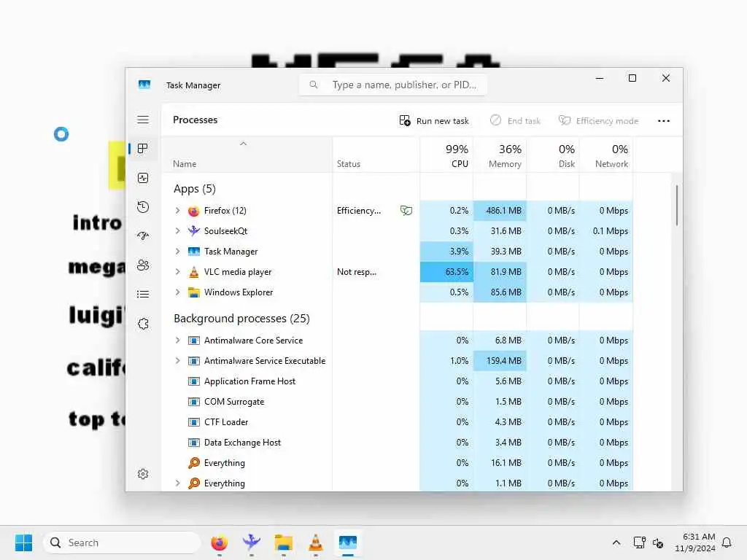Click the VLC 63.5% CPU cell
The height and width of the screenshot is (560, 747).
click(x=447, y=272)
